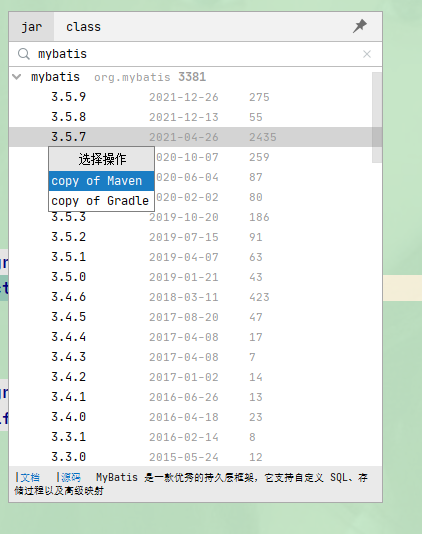Viewport: 422px width, 534px height.
Task: Click the date 2017-08-20
Action: tap(184, 317)
